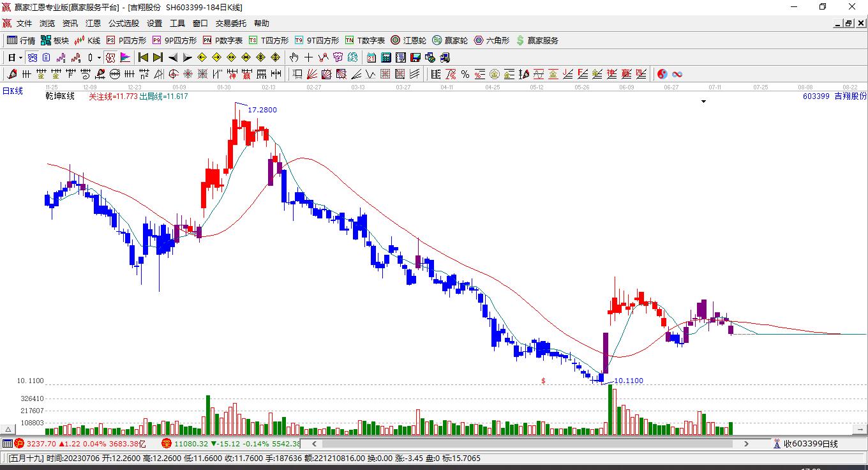Click the 17.2800 peak price label
868x470 pixels.
[262, 110]
